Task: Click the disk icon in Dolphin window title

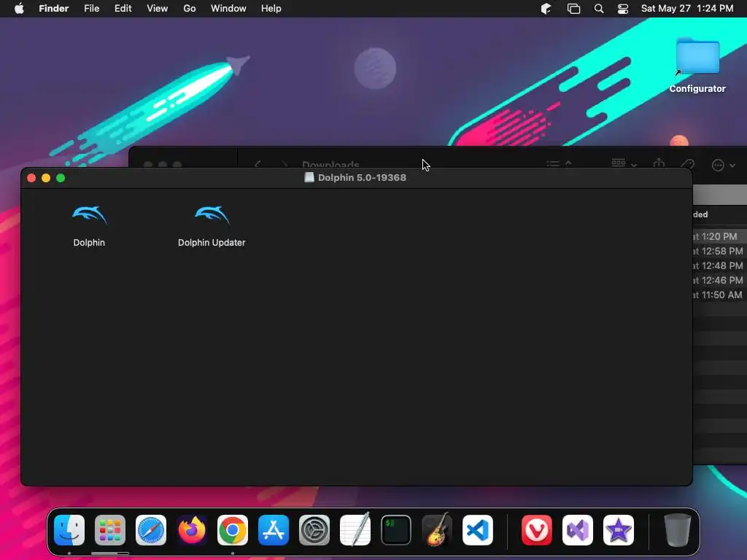Action: (x=309, y=178)
